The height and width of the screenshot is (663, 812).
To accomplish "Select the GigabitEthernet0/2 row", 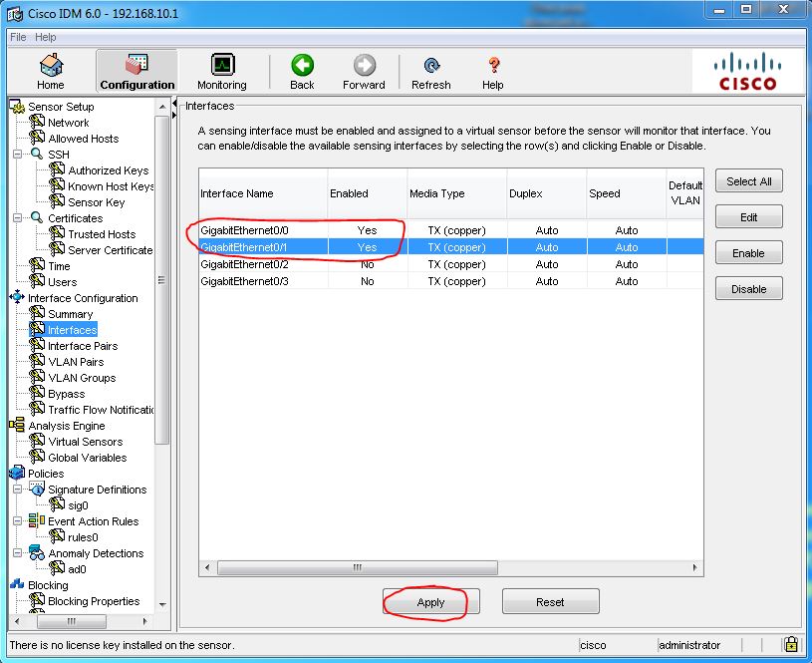I will [x=450, y=264].
